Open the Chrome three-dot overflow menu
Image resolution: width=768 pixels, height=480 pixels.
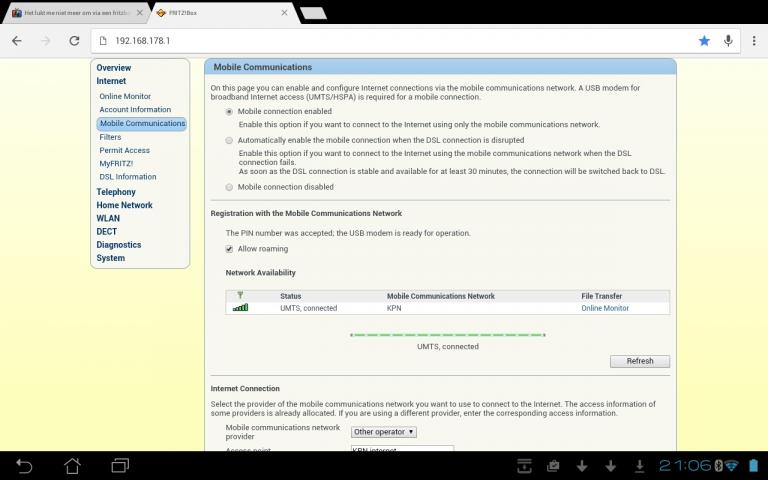(754, 41)
